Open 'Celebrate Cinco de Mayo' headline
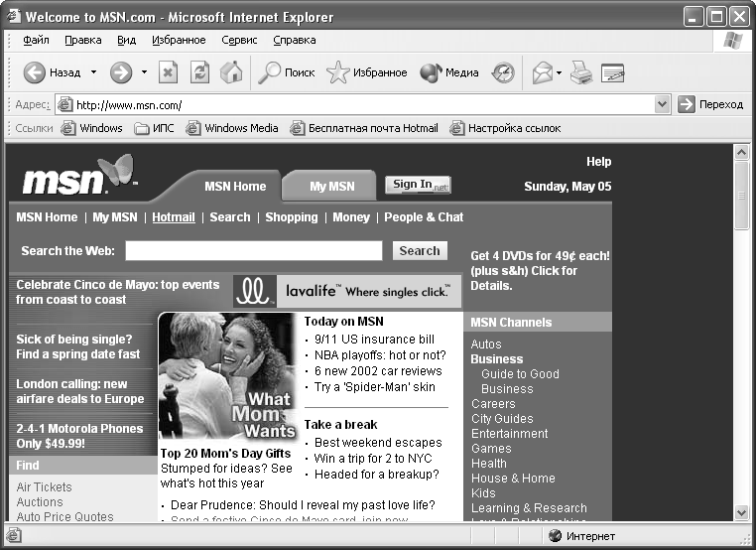Screen dimensions: 756x550 [118, 292]
